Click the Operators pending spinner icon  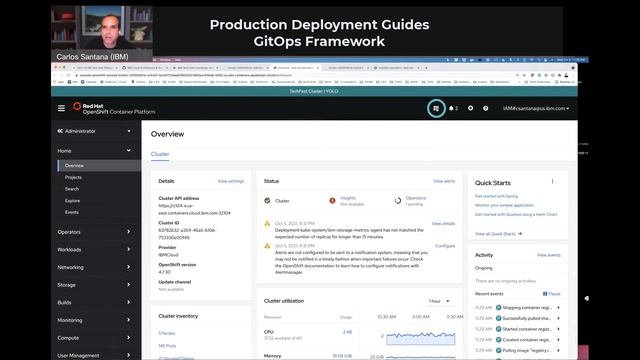(398, 201)
